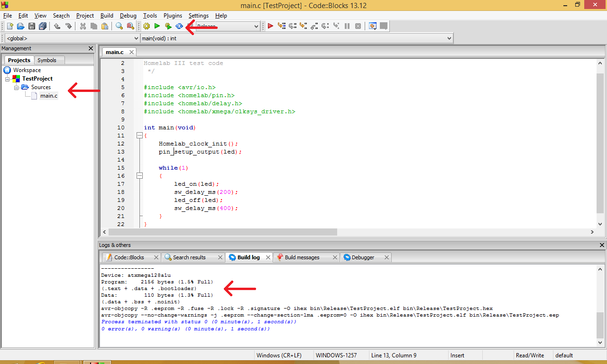Viewport: 607px width, 364px height.
Task: Switch to the Symbols tab
Action: pyautogui.click(x=47, y=60)
